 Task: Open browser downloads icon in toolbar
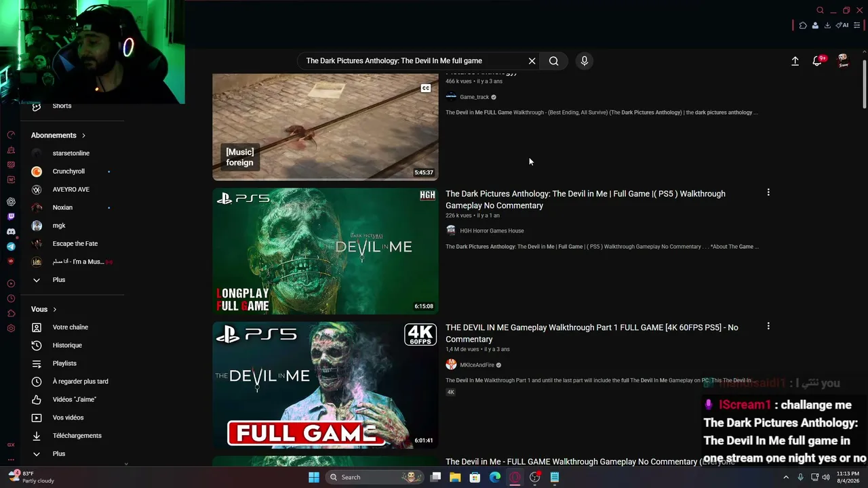(827, 26)
